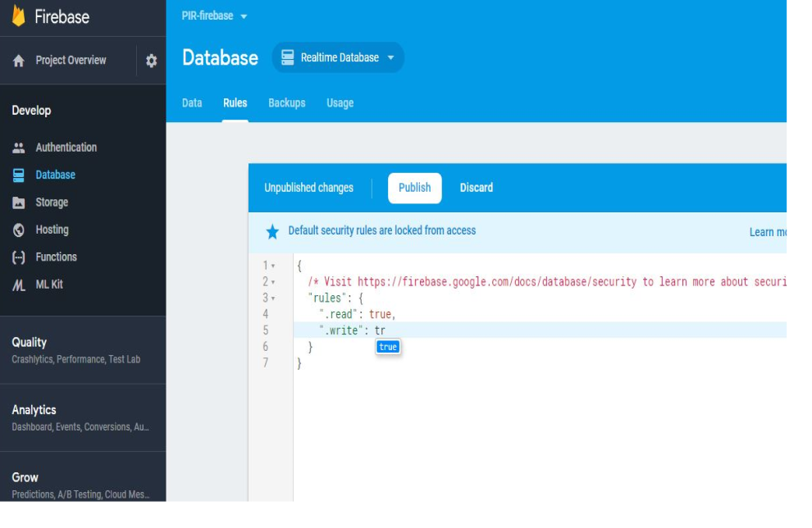Select the Rules tab

click(x=235, y=103)
